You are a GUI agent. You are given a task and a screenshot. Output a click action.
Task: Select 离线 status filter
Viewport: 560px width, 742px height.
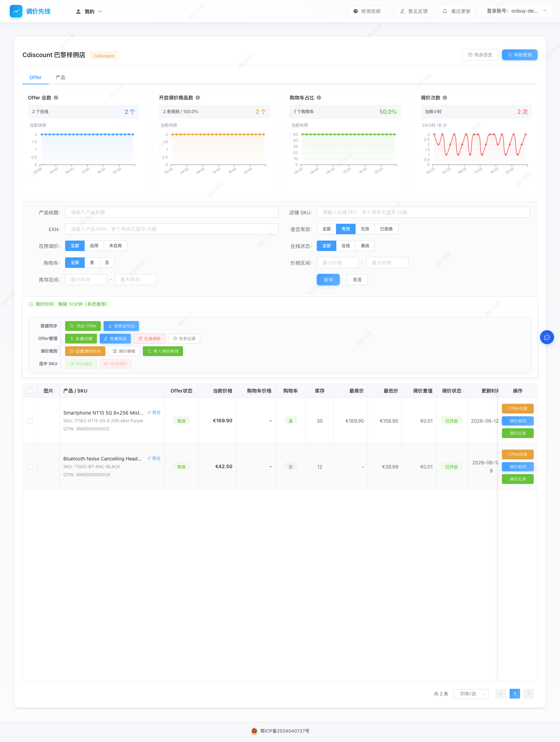coord(365,246)
